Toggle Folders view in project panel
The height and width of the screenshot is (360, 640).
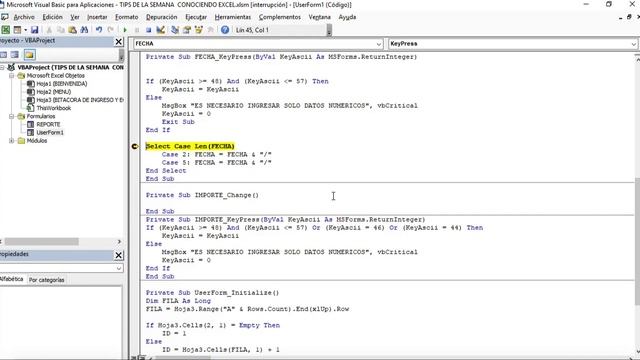(29, 55)
